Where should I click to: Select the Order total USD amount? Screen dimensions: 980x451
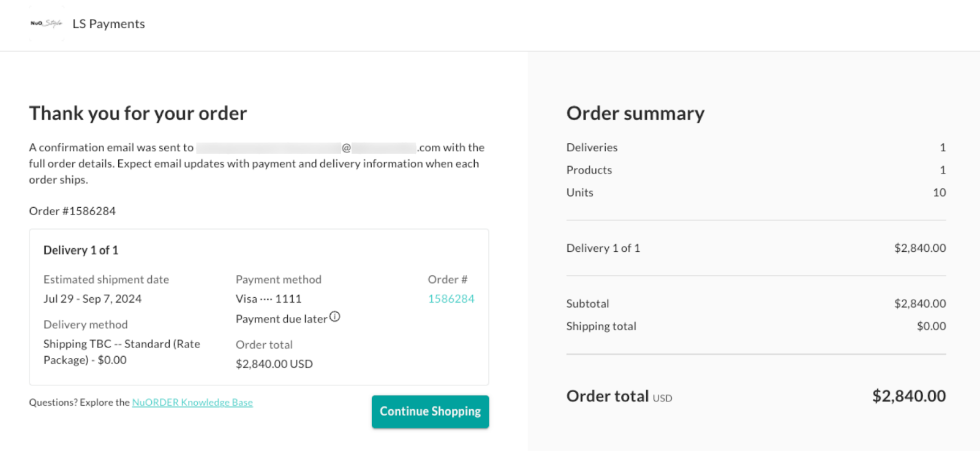pos(909,396)
